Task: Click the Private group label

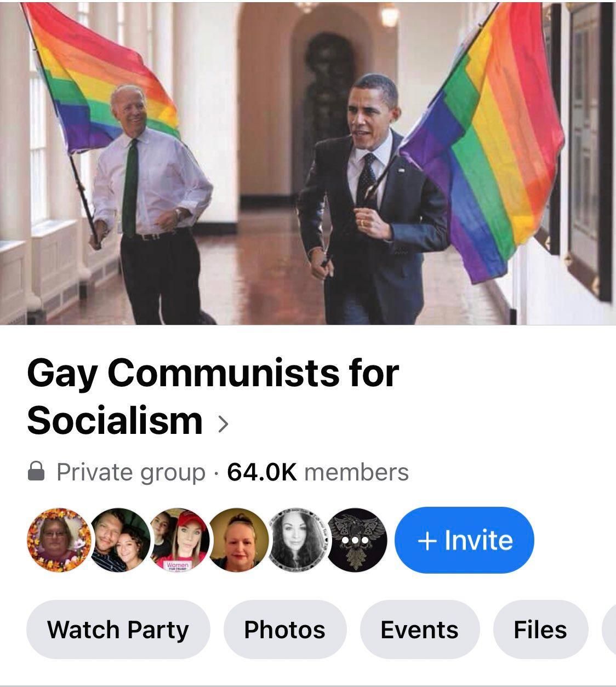Action: [131, 472]
